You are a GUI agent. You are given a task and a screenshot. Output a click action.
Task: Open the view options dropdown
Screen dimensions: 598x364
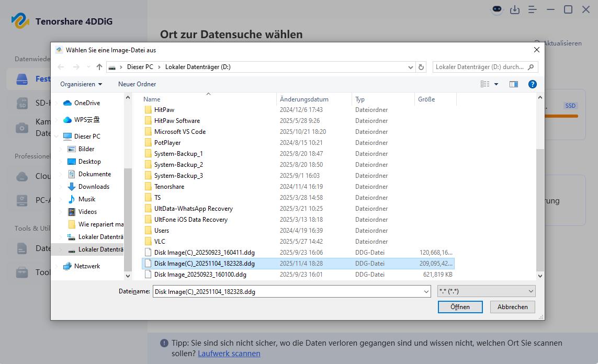click(496, 84)
